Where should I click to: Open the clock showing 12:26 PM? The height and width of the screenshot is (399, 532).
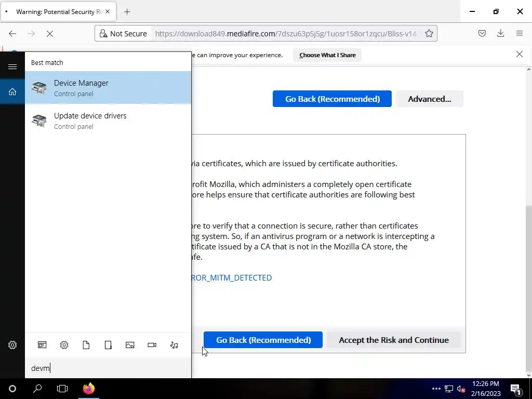[486, 389]
